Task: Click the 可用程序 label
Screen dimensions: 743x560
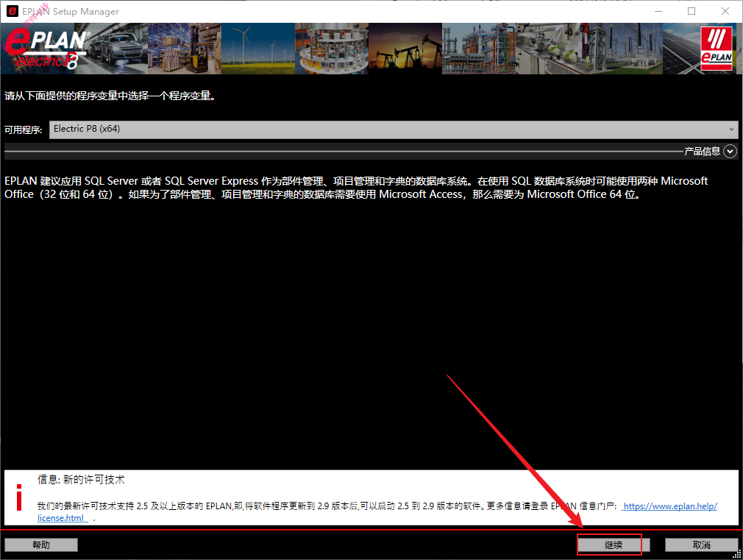Action: point(24,130)
